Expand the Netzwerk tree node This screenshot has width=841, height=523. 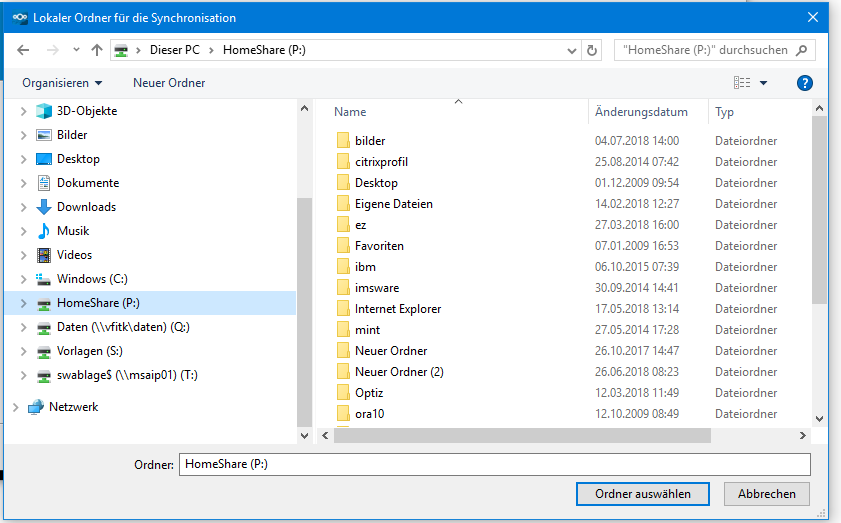(x=16, y=407)
